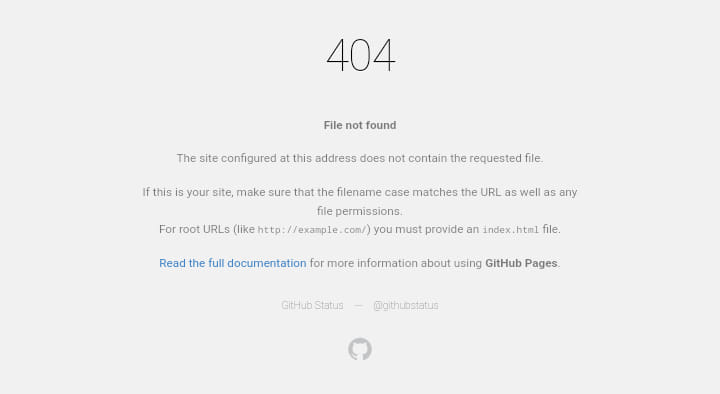Click the http://example.com/ code snippet

tap(312, 230)
